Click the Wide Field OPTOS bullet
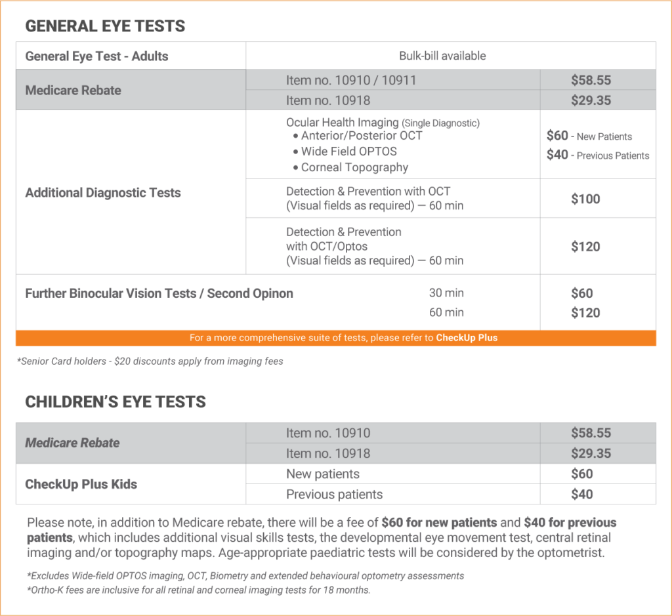 (x=348, y=152)
